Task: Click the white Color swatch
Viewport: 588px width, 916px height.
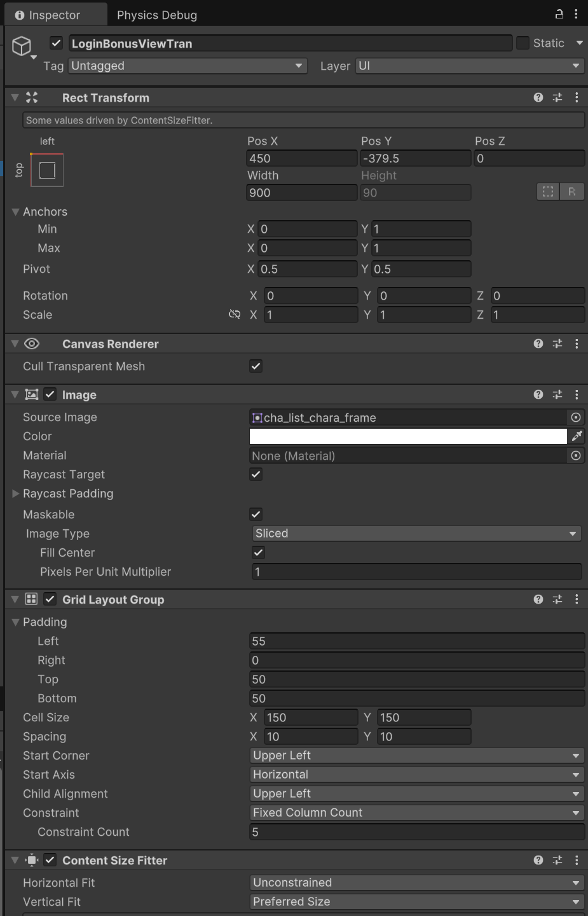Action: click(407, 436)
